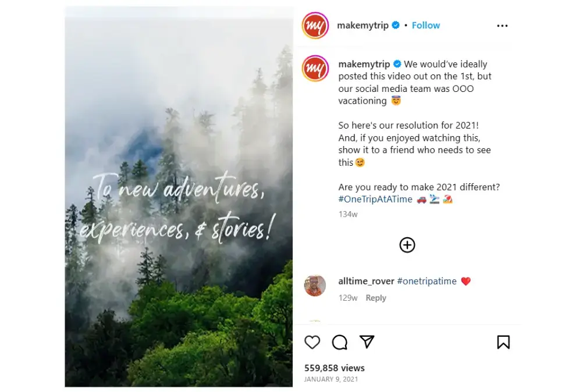This screenshot has height=392, width=579.
Task: Open alltime_rover's profile from the username
Action: pos(366,281)
